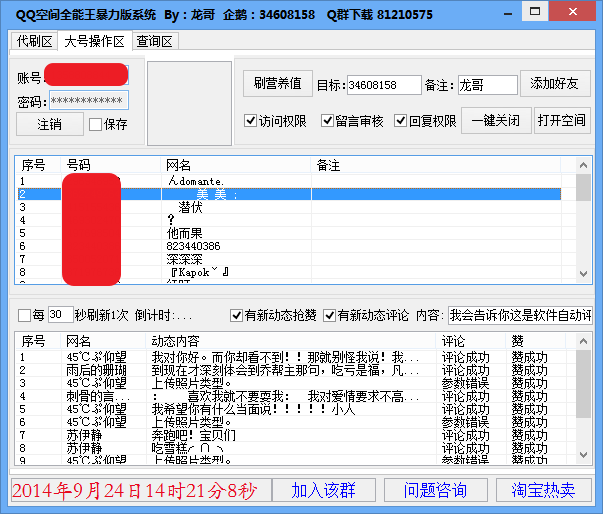Click the 问题咨询 link button
Image resolution: width=603 pixels, height=514 pixels.
(x=436, y=490)
